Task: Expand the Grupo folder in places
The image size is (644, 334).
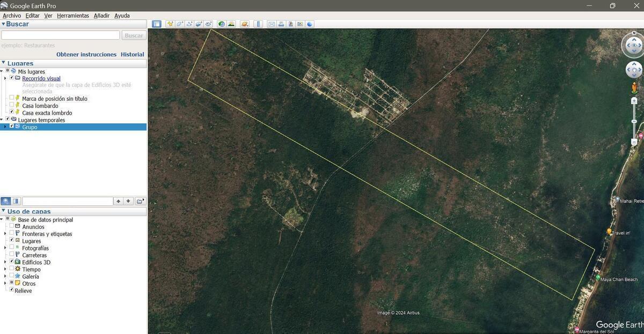Action: [5, 127]
